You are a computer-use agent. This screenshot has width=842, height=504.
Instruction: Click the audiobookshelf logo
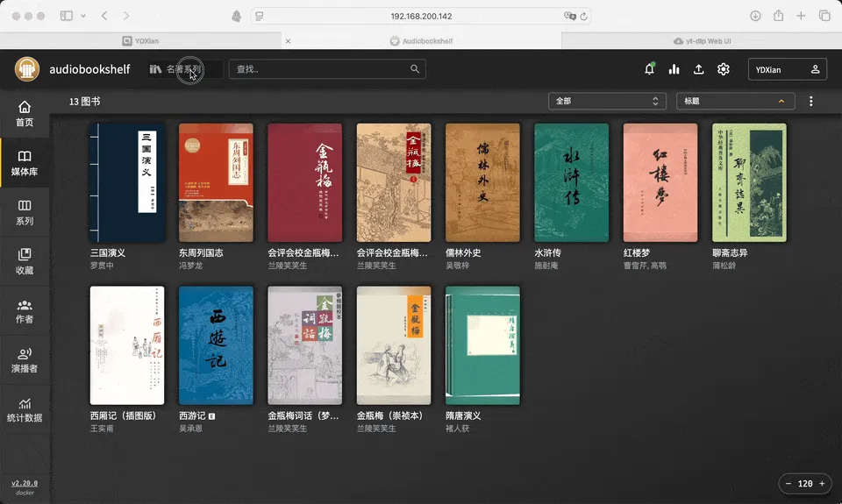(26, 69)
